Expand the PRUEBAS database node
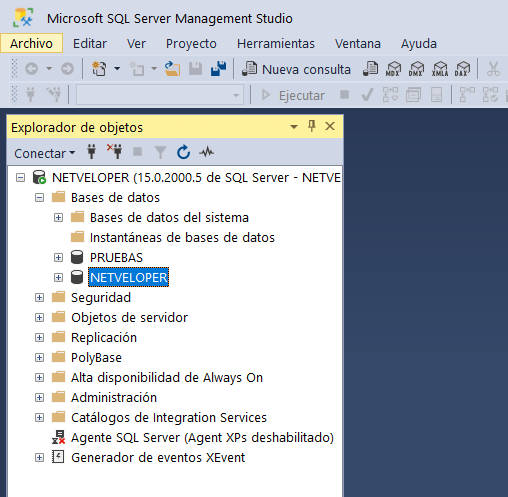 58,258
